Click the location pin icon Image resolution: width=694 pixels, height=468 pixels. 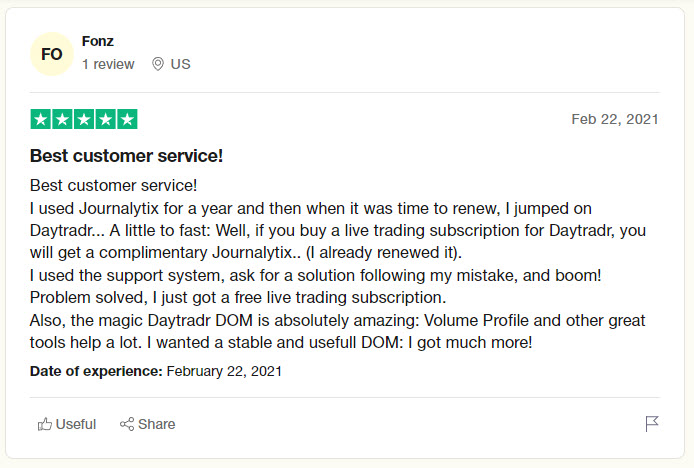tap(158, 64)
